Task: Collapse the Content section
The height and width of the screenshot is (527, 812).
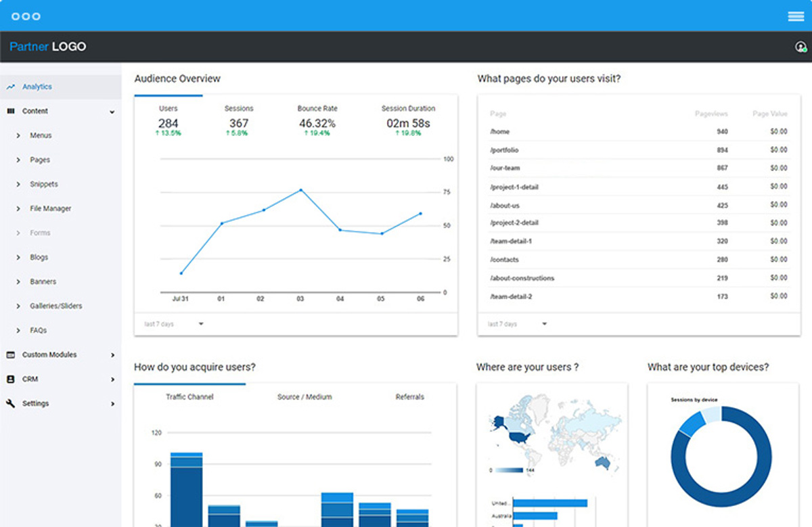Action: pos(112,112)
